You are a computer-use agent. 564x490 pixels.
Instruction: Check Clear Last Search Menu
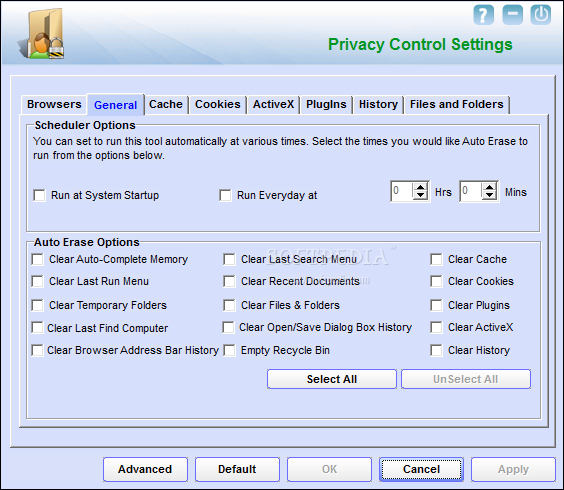pyautogui.click(x=229, y=259)
